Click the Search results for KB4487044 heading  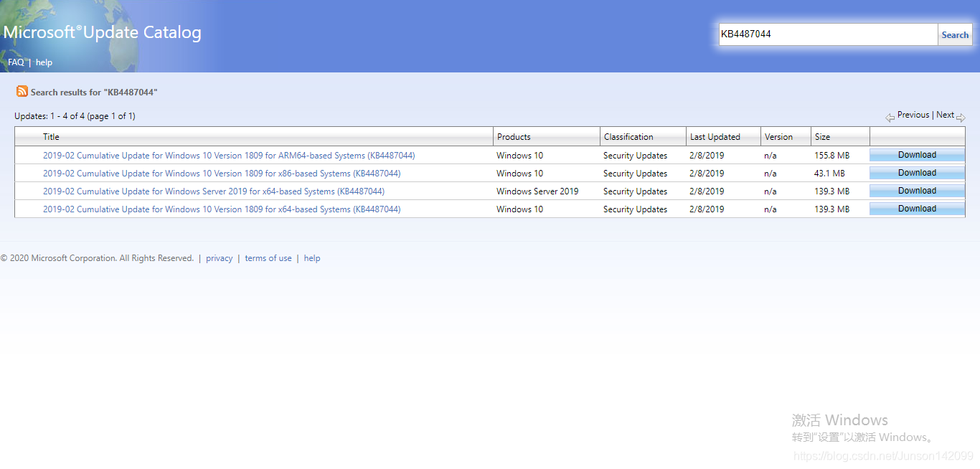(94, 93)
